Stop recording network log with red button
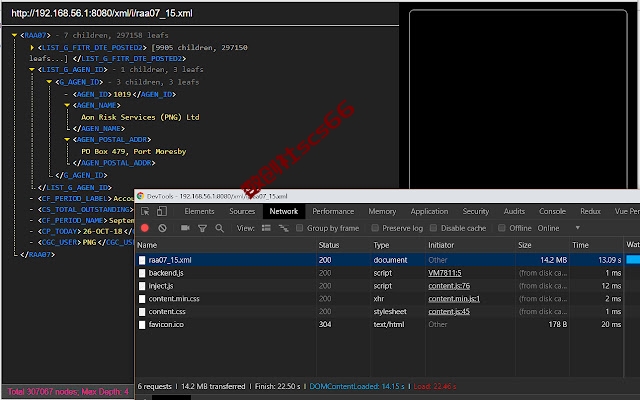The height and width of the screenshot is (400, 640). point(144,228)
